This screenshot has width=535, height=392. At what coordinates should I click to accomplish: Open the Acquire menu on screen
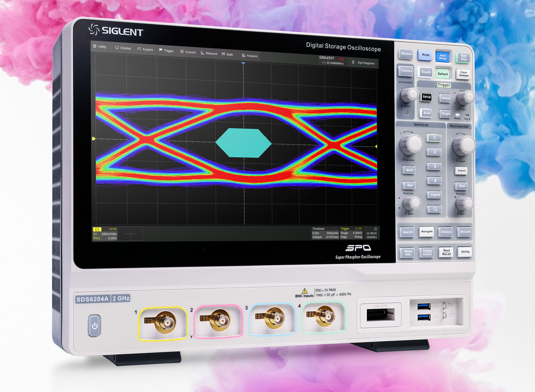[x=145, y=49]
